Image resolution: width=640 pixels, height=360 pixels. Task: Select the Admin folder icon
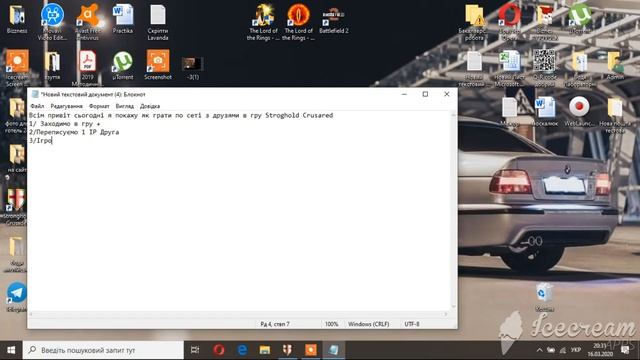pos(615,65)
